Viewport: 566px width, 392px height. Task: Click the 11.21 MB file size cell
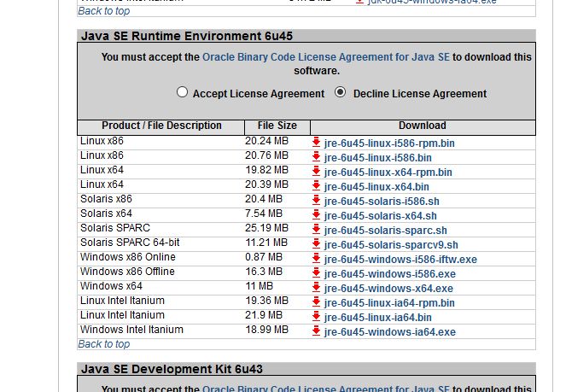click(266, 243)
